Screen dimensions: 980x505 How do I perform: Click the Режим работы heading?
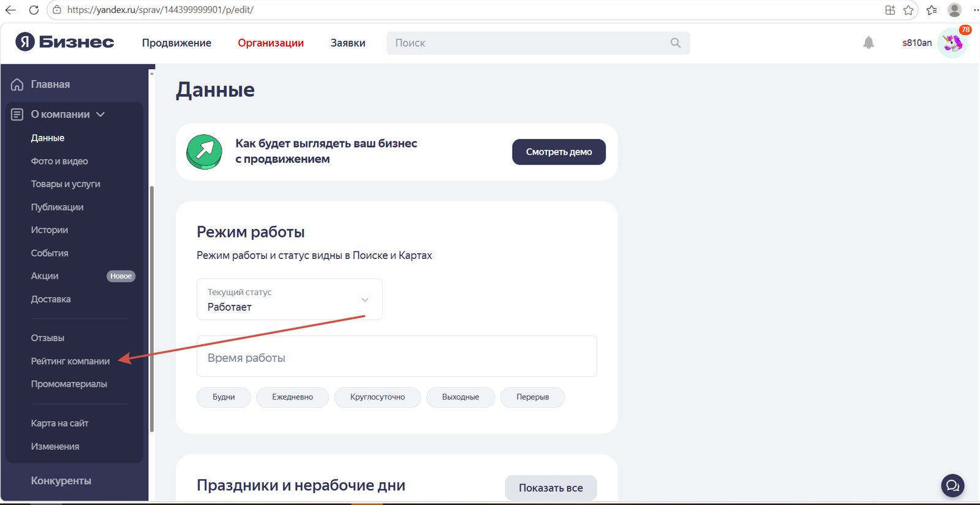(251, 232)
